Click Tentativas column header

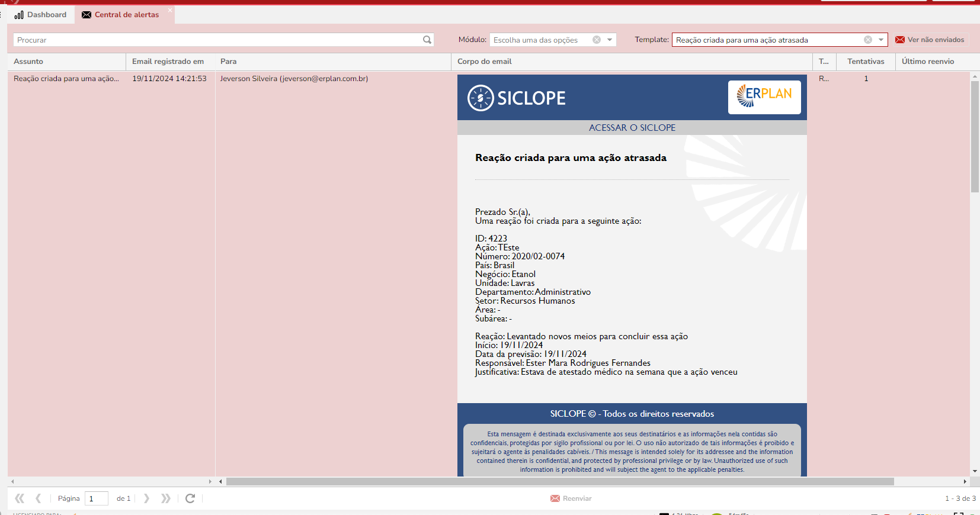[x=866, y=62]
